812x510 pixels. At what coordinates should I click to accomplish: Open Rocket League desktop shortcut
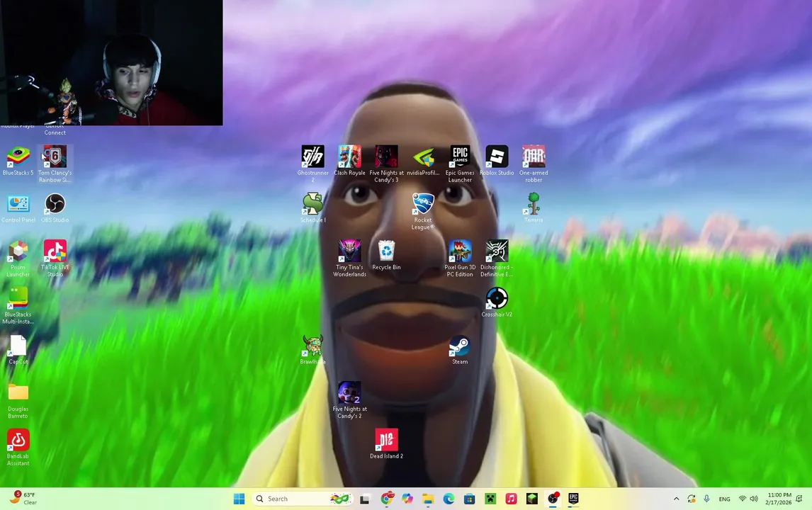[x=423, y=211]
